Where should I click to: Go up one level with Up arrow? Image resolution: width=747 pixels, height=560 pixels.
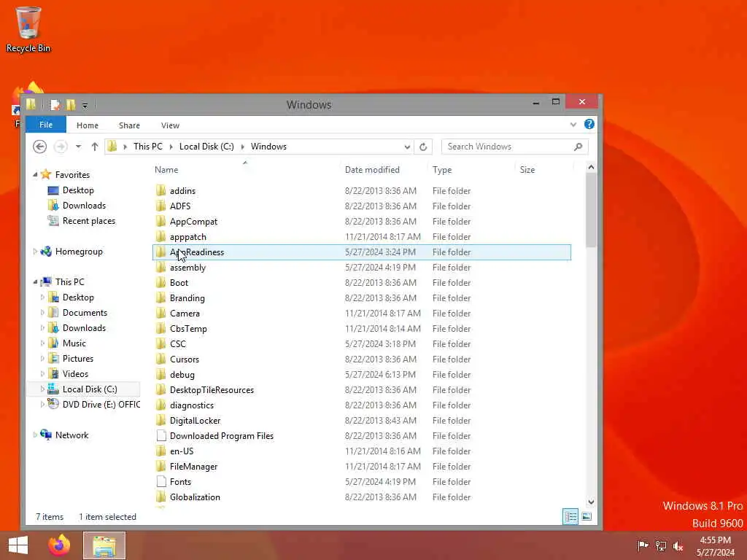(x=94, y=147)
